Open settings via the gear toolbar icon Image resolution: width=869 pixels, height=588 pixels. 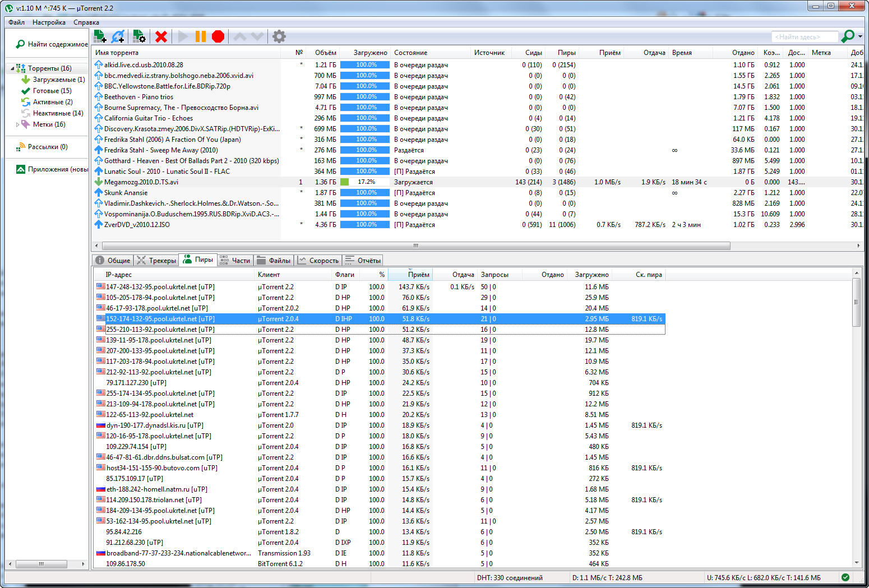click(x=279, y=36)
